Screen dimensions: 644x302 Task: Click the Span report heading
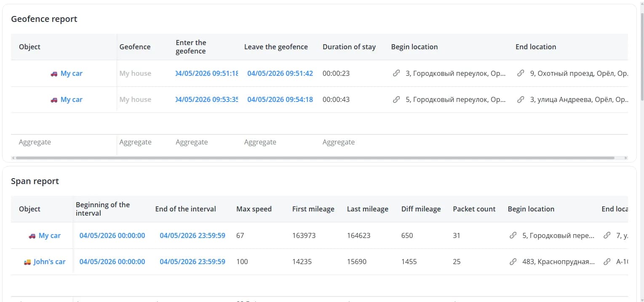click(35, 181)
